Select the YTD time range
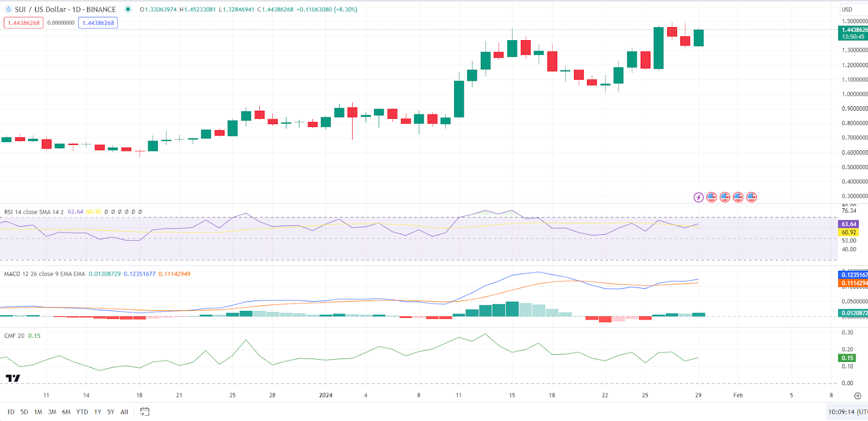Screen dimensions: 868x421 [x=82, y=412]
